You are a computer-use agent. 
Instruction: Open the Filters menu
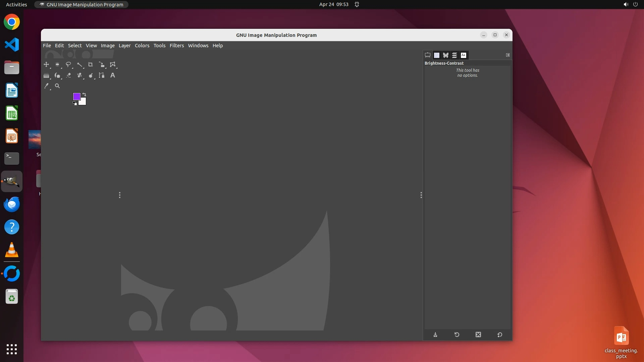point(176,46)
